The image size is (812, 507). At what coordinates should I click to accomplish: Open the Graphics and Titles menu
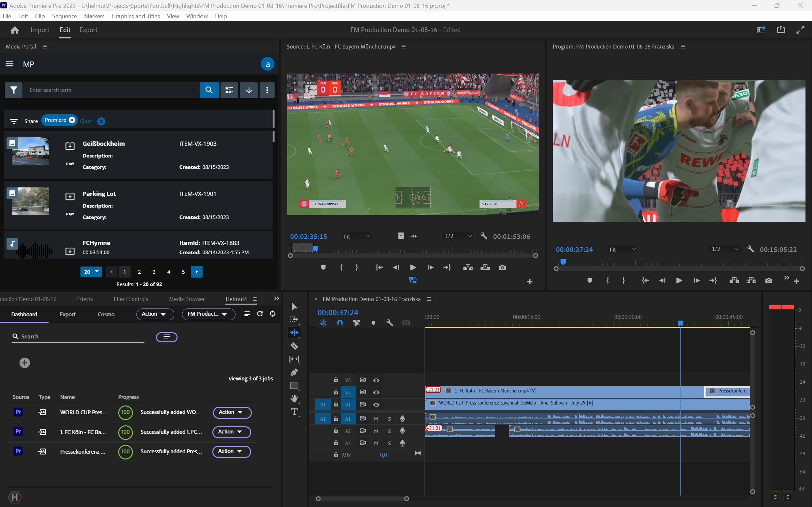tap(135, 16)
